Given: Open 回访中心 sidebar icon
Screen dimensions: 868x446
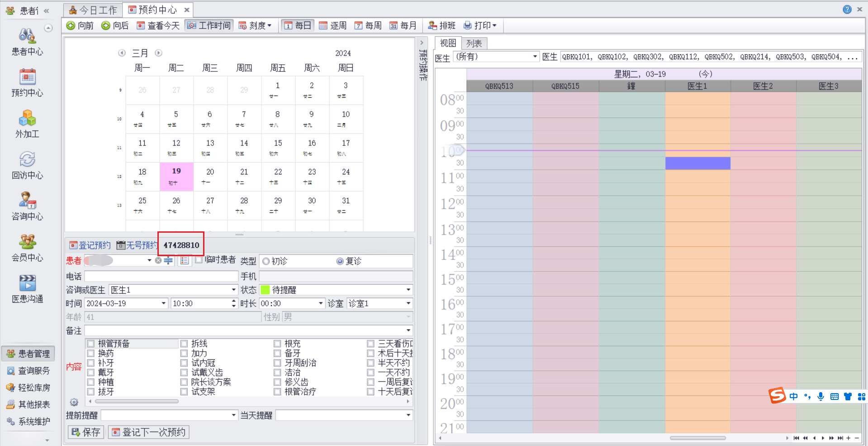Looking at the screenshot, I should [27, 165].
